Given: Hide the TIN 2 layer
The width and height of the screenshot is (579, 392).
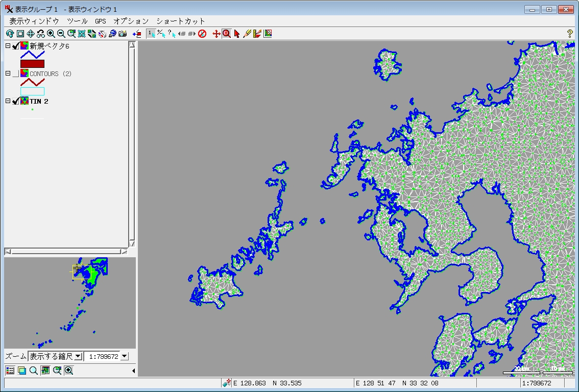Looking at the screenshot, I should point(16,101).
